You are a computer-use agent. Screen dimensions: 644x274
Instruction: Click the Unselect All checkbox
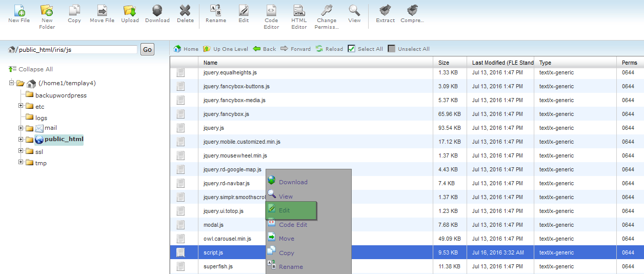tap(392, 49)
